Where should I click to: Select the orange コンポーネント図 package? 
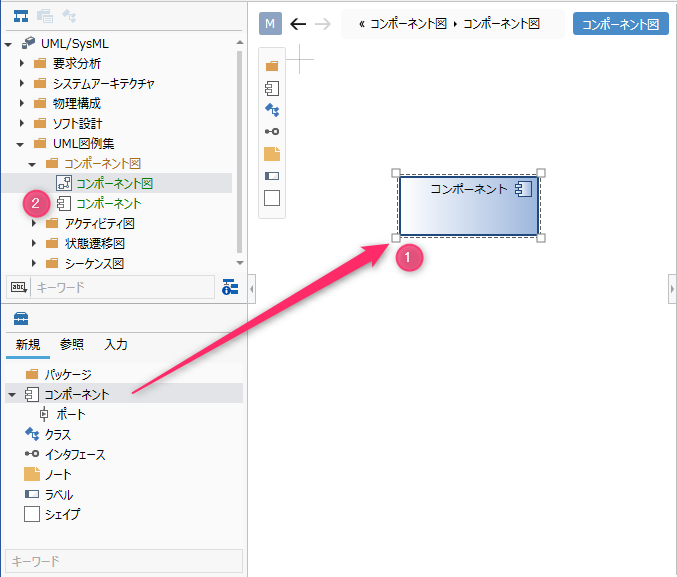(103, 164)
